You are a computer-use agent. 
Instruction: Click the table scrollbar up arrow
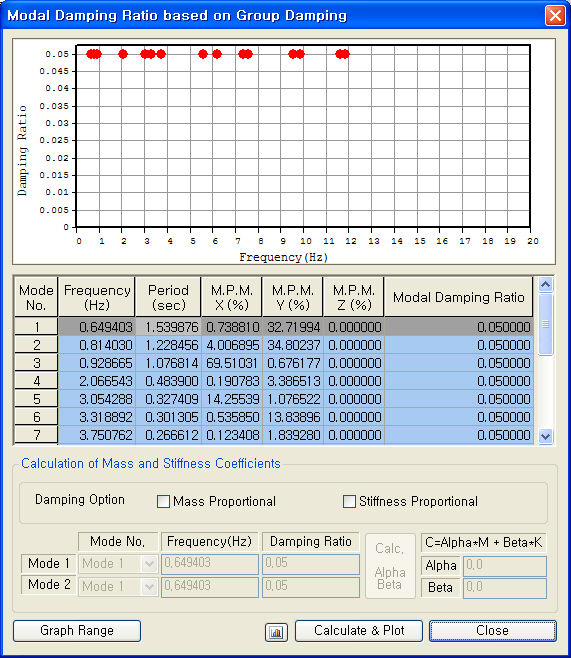click(545, 285)
